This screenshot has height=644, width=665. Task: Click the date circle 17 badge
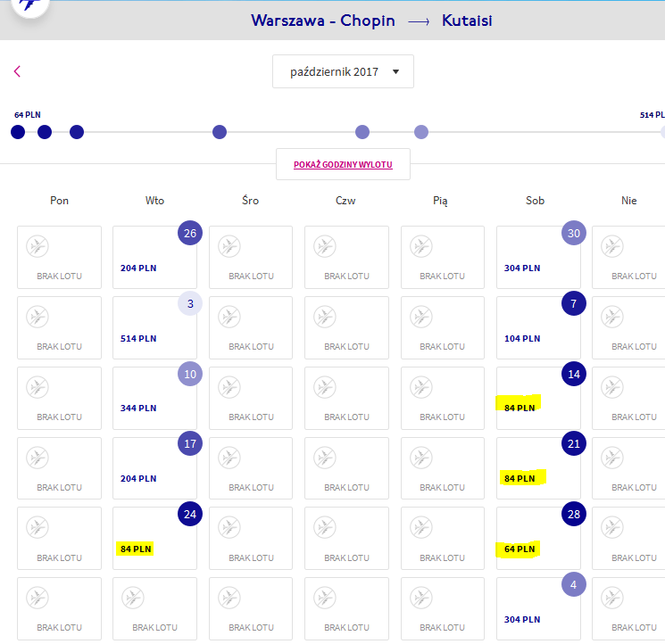pos(190,443)
